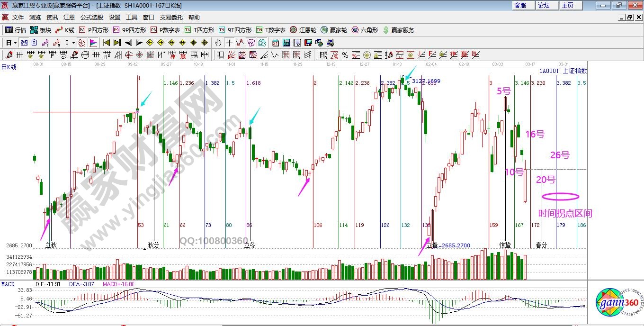Click the 春分 time marker label
Screen dimensions: 644x326
541,245
